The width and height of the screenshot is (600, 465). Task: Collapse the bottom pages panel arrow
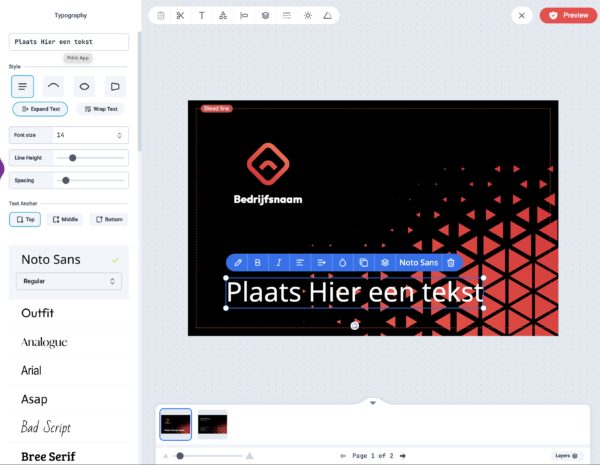[x=372, y=402]
